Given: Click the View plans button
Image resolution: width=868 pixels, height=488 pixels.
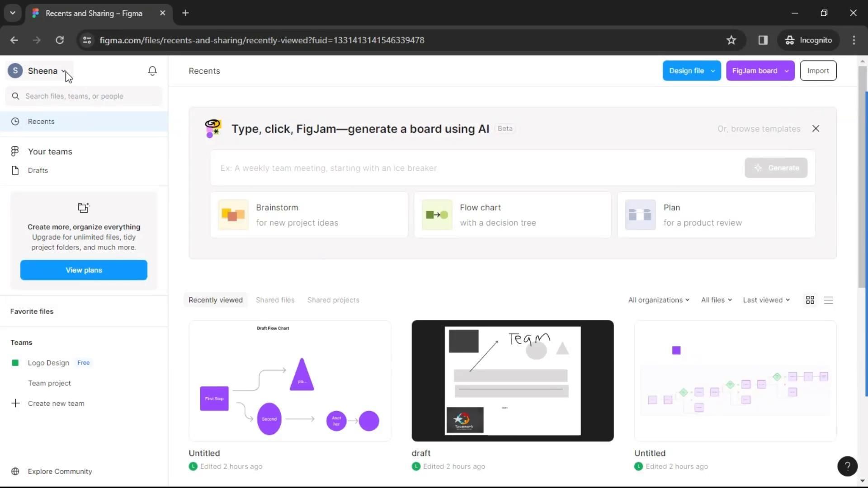Looking at the screenshot, I should pos(84,270).
